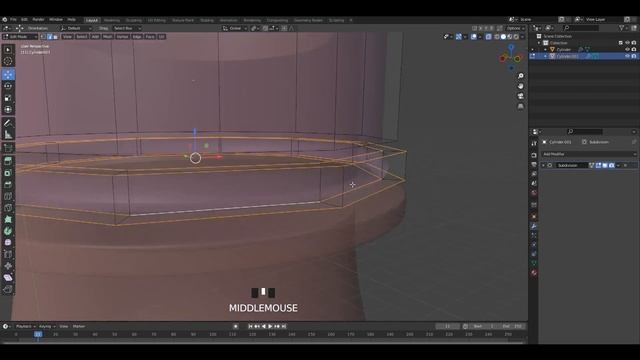
Task: Toggle camera view icon in viewport
Action: coord(520,96)
